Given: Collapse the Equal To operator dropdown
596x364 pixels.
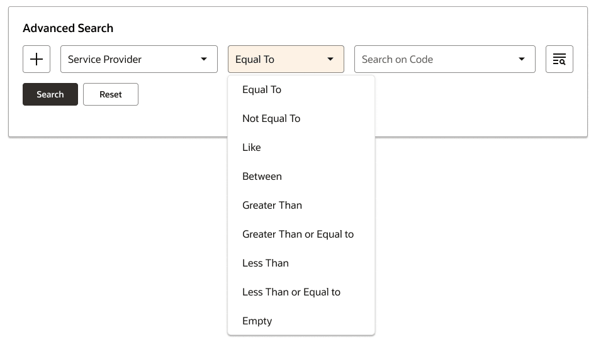Looking at the screenshot, I should 330,58.
